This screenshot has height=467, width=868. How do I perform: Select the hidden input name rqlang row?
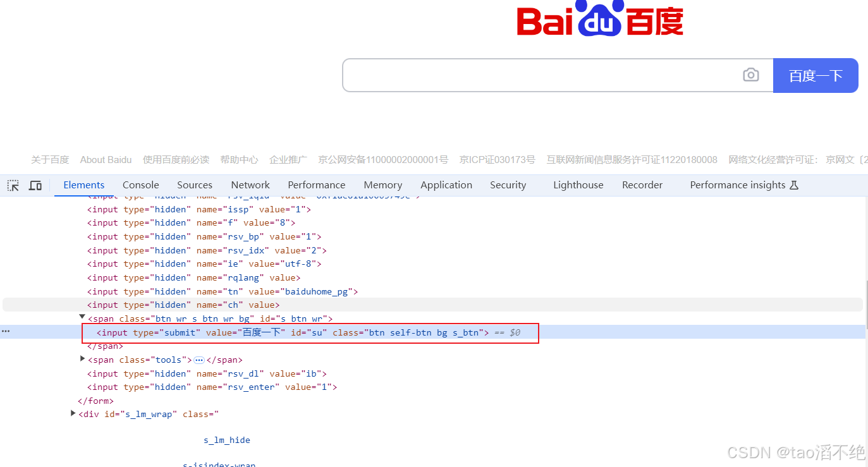pos(194,278)
